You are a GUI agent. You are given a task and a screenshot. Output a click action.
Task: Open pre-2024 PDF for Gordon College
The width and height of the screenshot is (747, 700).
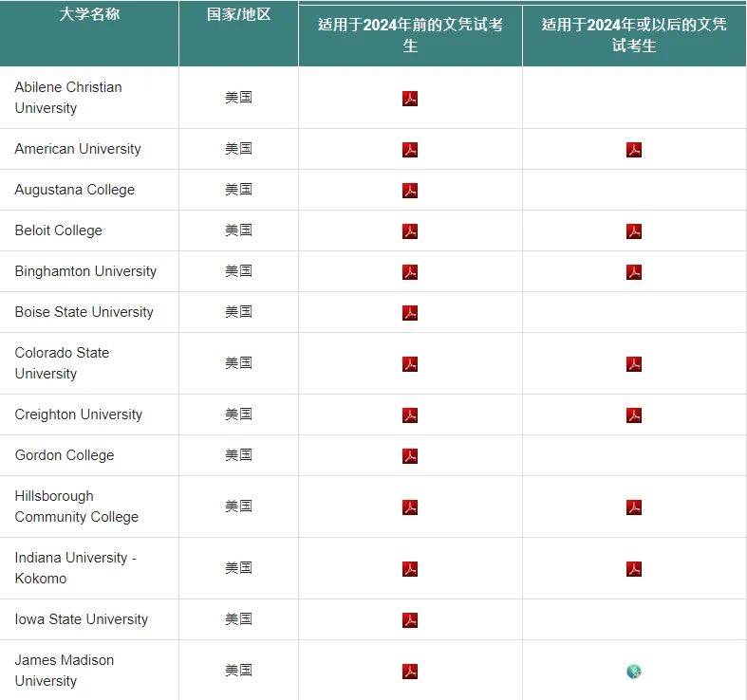click(x=410, y=456)
